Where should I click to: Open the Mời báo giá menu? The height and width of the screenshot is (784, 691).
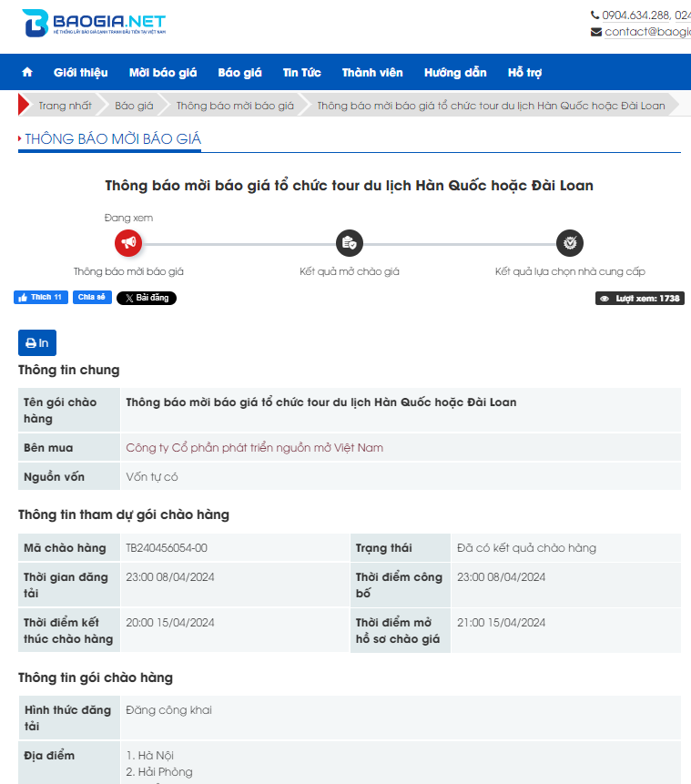(x=163, y=73)
